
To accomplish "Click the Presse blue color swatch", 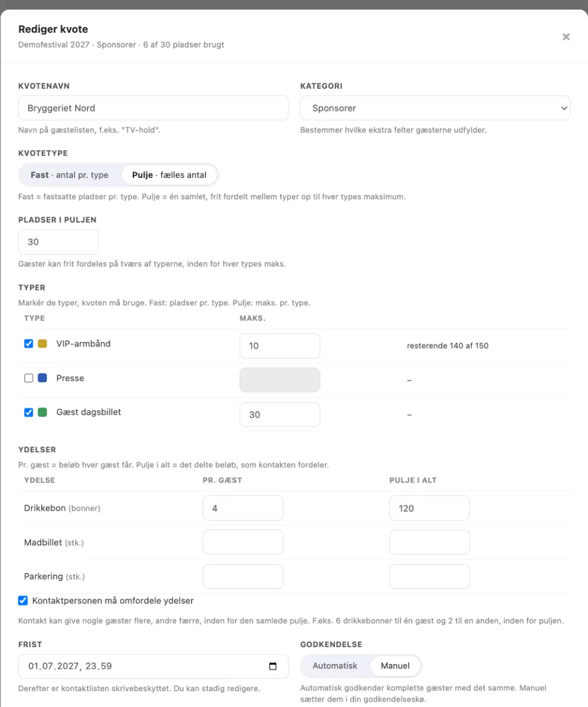I will click(x=42, y=378).
